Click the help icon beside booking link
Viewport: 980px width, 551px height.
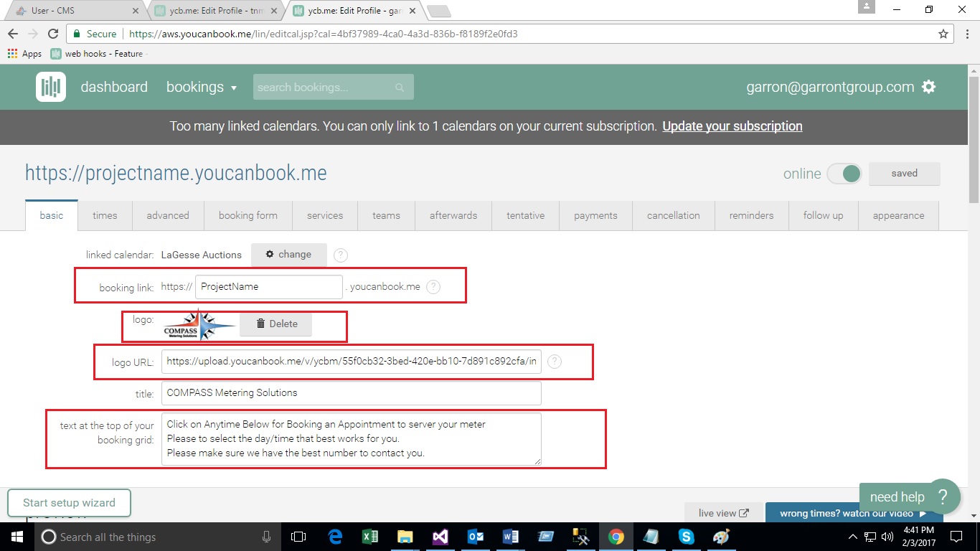click(433, 287)
